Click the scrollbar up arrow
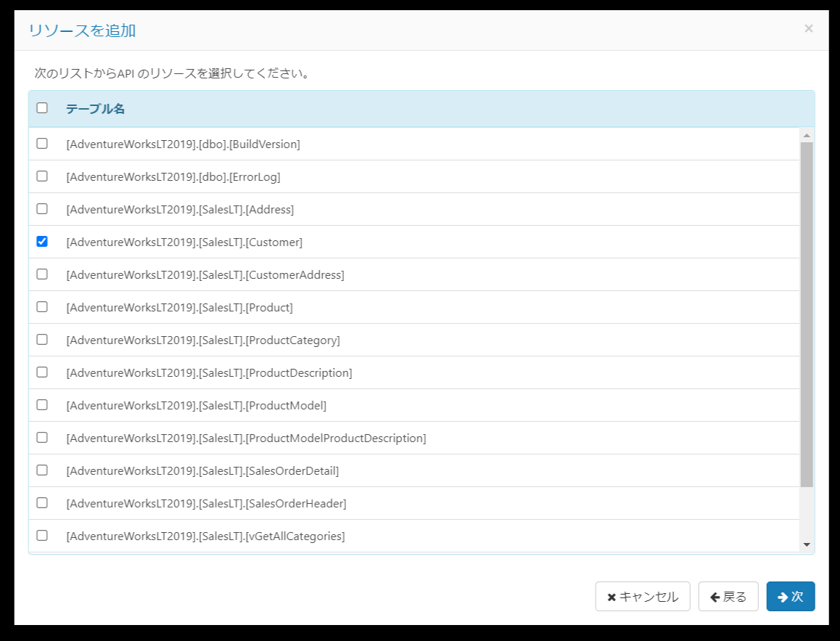The width and height of the screenshot is (840, 641). tap(807, 135)
